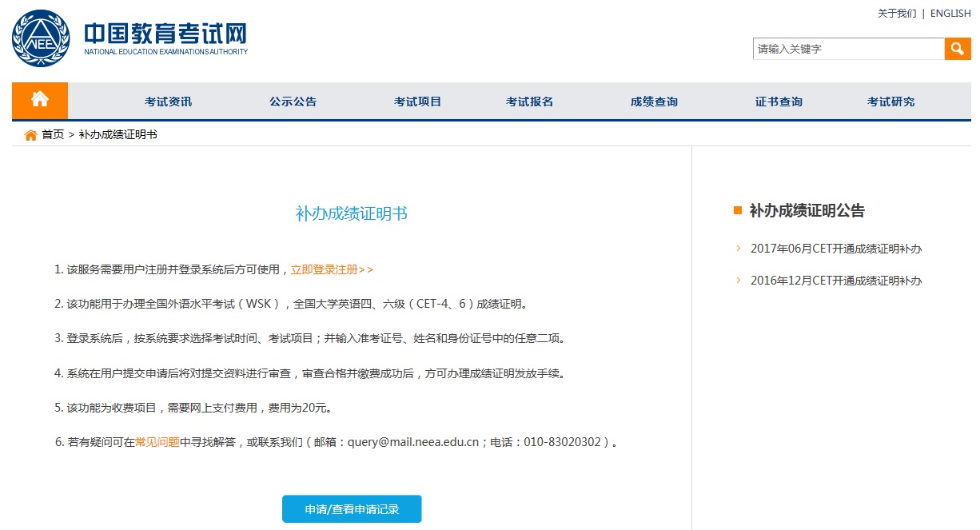Click the orange home icon in navigation bar
The image size is (980, 530).
pos(40,100)
